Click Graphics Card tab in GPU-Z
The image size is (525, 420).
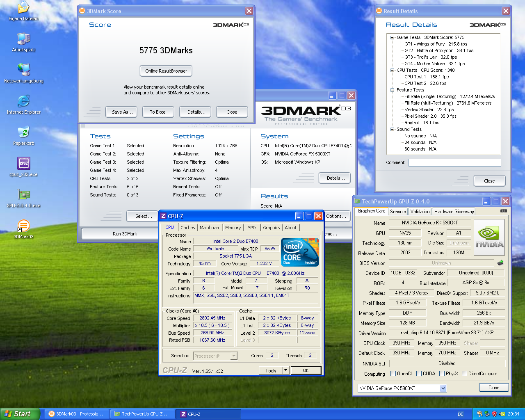[x=371, y=211]
